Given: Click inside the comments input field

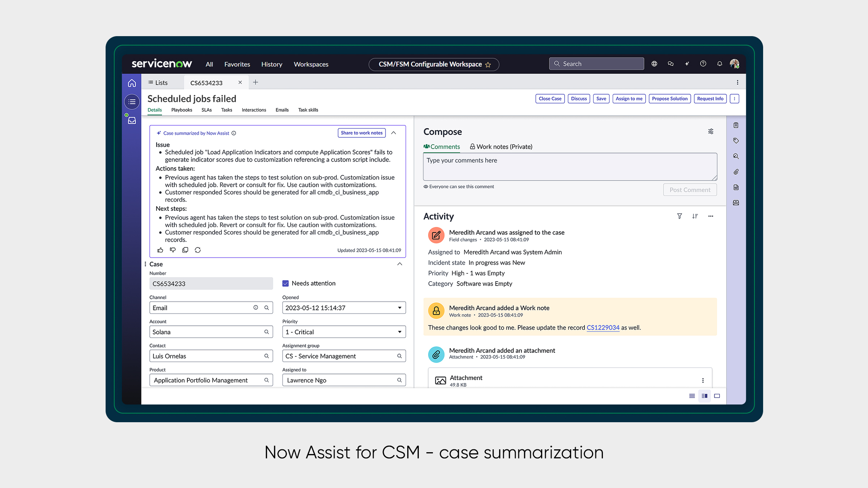Looking at the screenshot, I should click(570, 167).
